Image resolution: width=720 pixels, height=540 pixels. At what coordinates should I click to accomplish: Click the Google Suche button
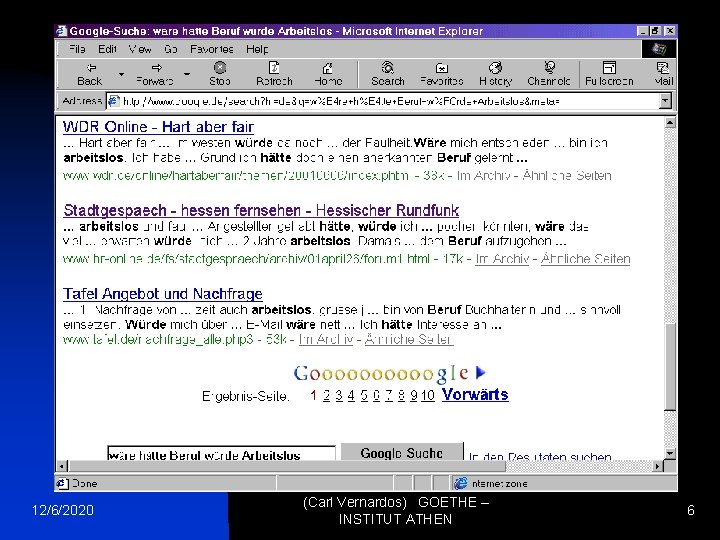[402, 452]
